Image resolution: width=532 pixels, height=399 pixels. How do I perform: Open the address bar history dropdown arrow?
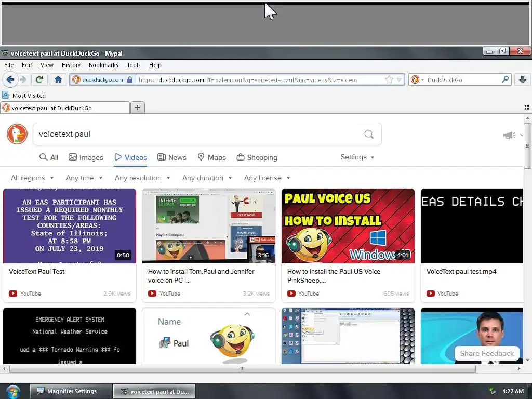(x=400, y=79)
